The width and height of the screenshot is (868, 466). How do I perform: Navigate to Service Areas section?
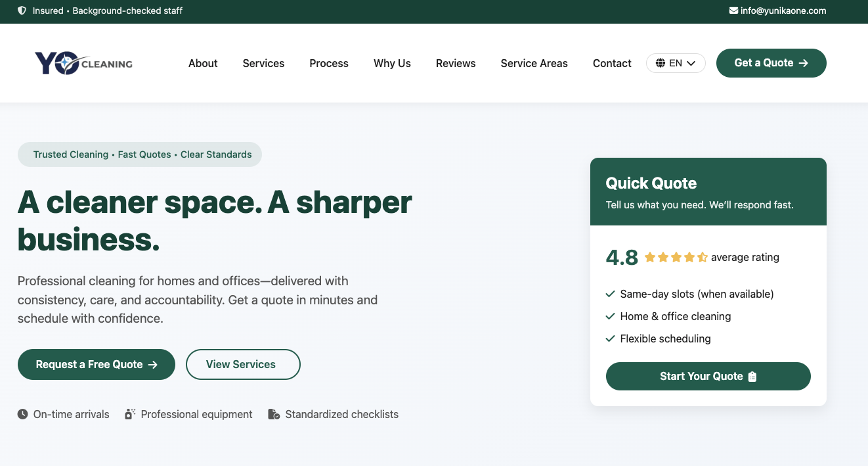coord(534,63)
